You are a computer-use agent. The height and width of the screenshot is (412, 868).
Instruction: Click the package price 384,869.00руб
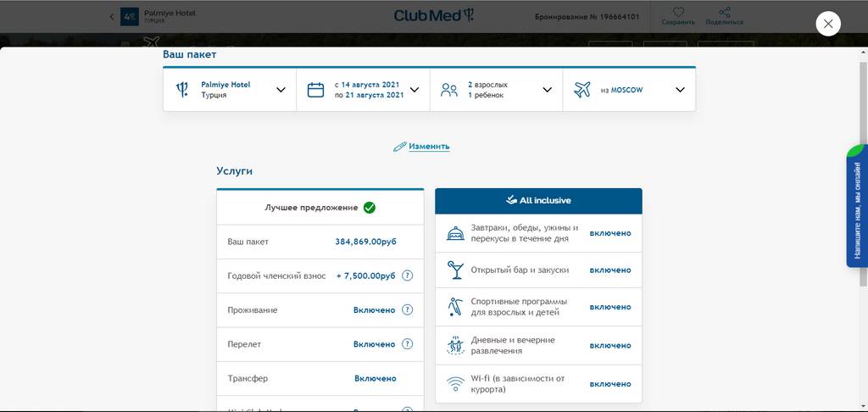click(x=366, y=242)
